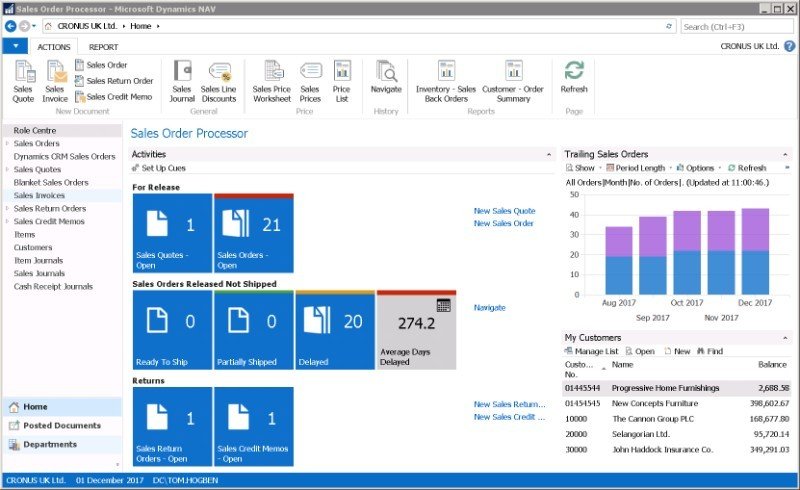Screen dimensions: 800x490
Task: Open the Period Length menu
Action: click(x=636, y=168)
